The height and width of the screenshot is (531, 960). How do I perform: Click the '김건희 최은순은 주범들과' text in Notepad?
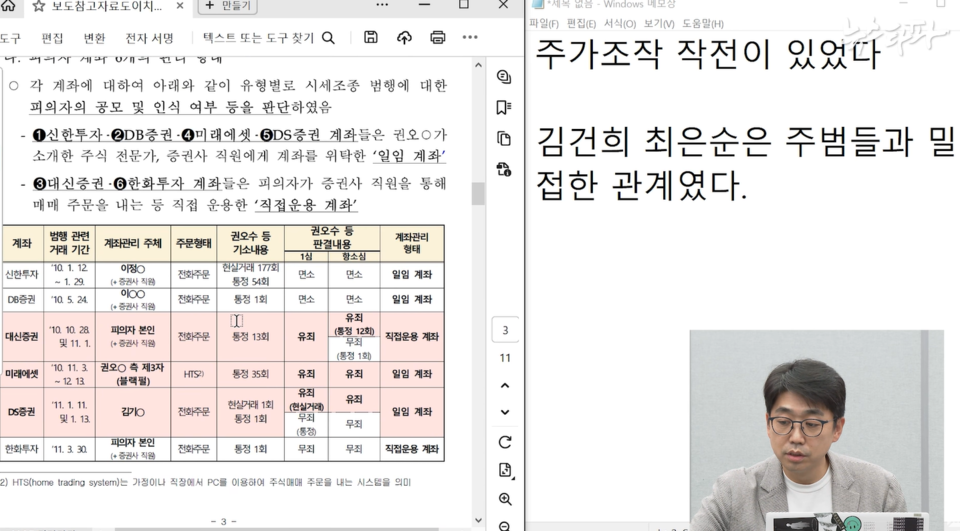[724, 140]
